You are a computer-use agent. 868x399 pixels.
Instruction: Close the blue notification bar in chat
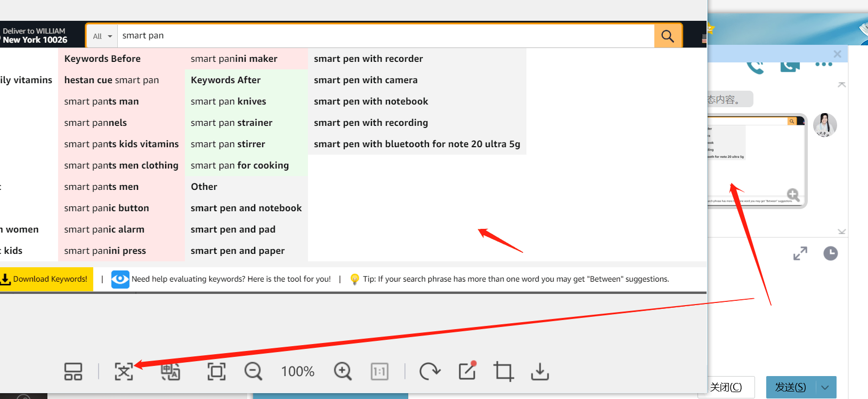pyautogui.click(x=837, y=54)
